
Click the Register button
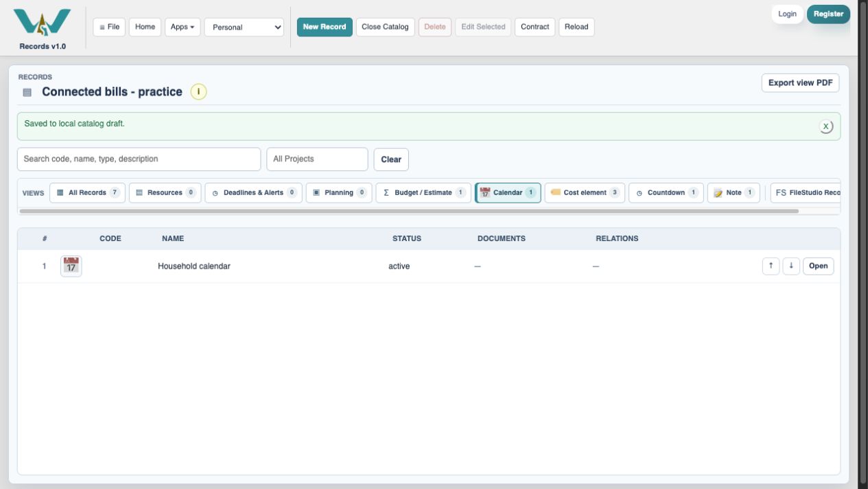tap(828, 14)
